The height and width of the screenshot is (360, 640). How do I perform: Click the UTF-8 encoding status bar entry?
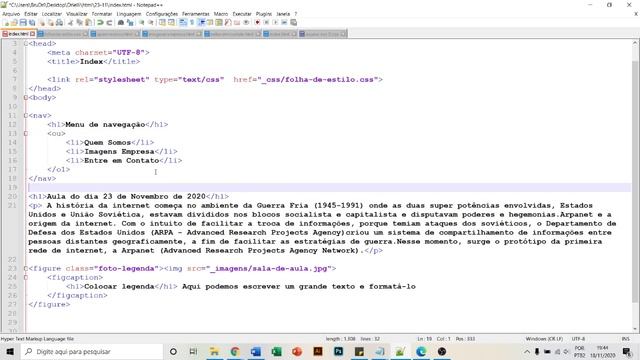point(578,339)
